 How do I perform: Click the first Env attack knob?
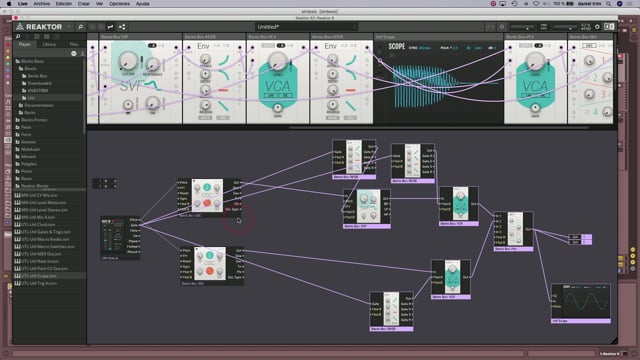(x=205, y=60)
